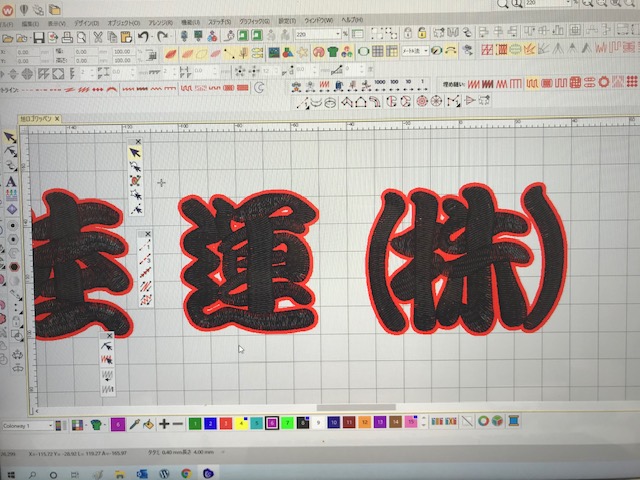Click the Save floppy disk icon
The height and width of the screenshot is (480, 640).
pos(38,38)
